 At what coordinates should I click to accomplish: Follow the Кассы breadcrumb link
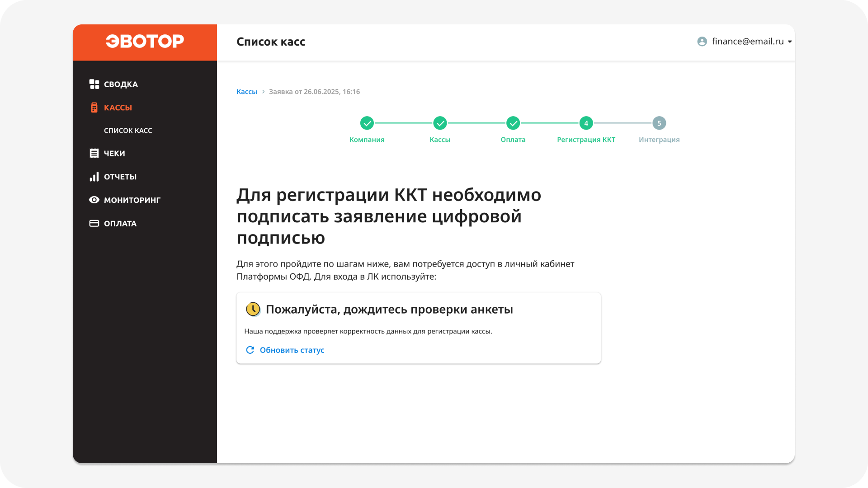(246, 91)
